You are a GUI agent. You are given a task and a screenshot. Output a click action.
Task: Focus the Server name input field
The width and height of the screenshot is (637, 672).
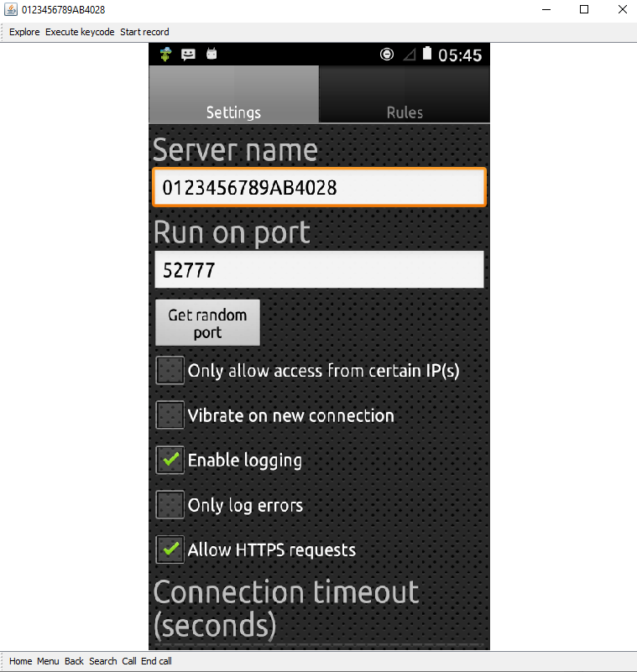point(320,187)
